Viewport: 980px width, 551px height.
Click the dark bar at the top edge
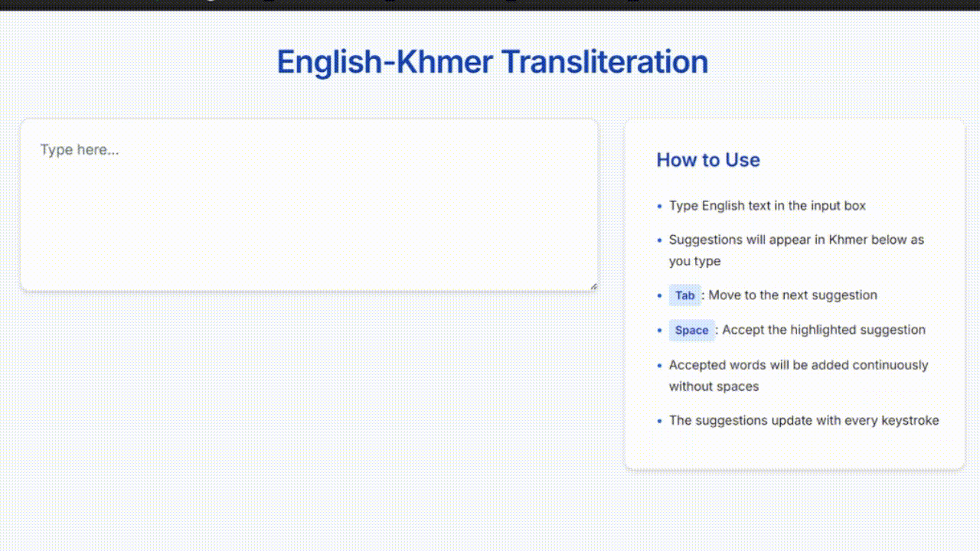[x=490, y=5]
